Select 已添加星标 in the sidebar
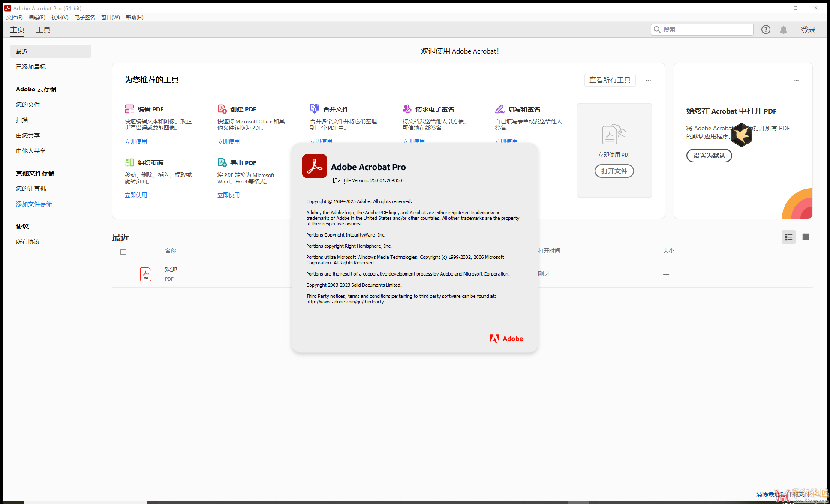This screenshot has height=504, width=830. [31, 67]
